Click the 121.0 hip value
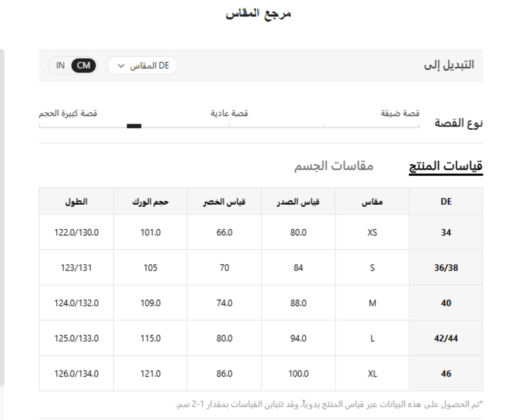 tap(151, 373)
